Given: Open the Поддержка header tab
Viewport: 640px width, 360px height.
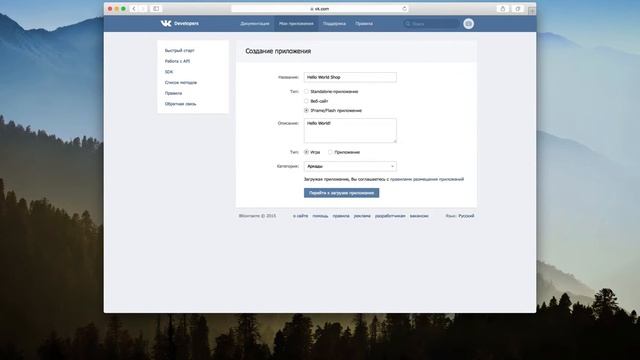Looking at the screenshot, I should click(x=334, y=24).
